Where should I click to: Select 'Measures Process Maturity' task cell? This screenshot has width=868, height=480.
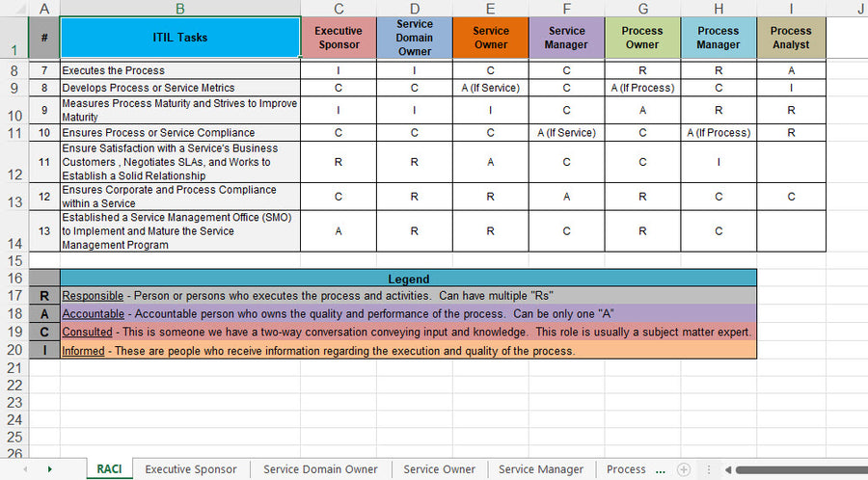pyautogui.click(x=180, y=110)
